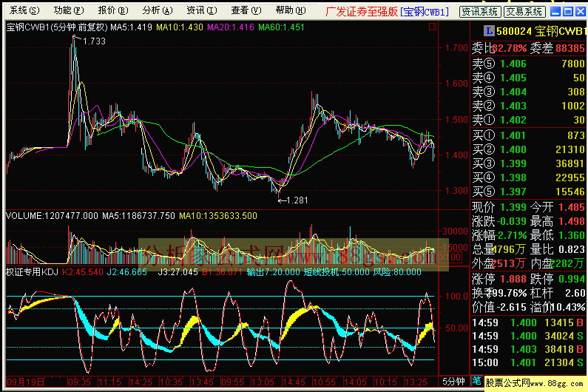Click the 今开 1.485 value
This screenshot has width=588, height=392.
(x=572, y=207)
